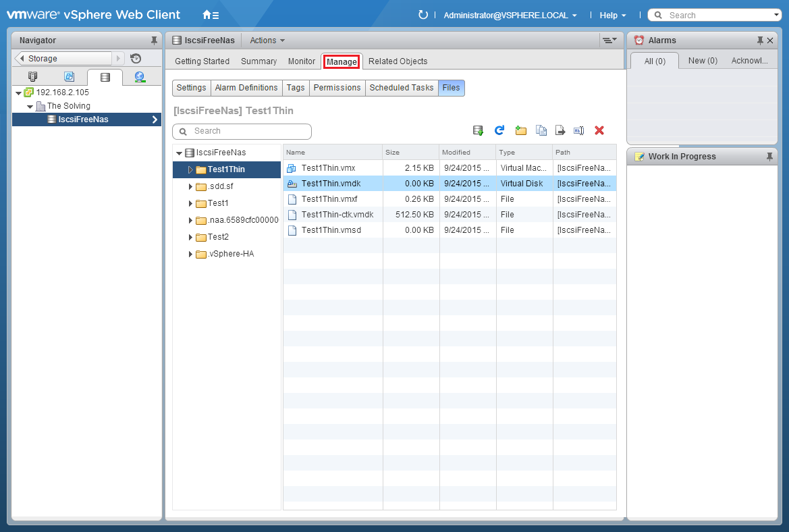Open the top search box dropdown arrow
This screenshot has height=532, width=789.
click(x=776, y=15)
